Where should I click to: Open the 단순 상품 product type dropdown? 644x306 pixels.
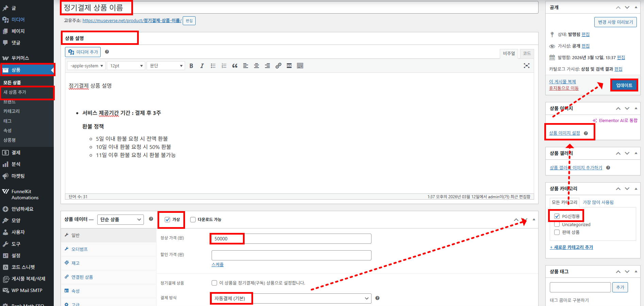click(120, 220)
